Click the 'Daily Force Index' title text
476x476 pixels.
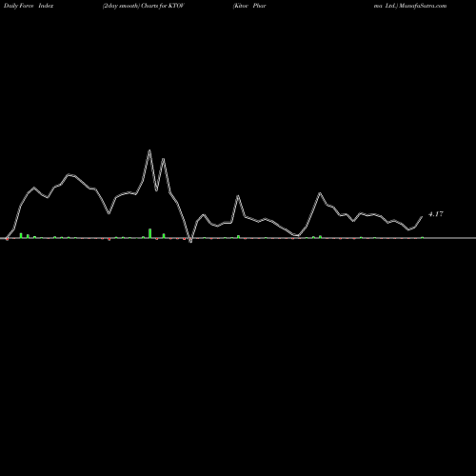tap(29, 6)
